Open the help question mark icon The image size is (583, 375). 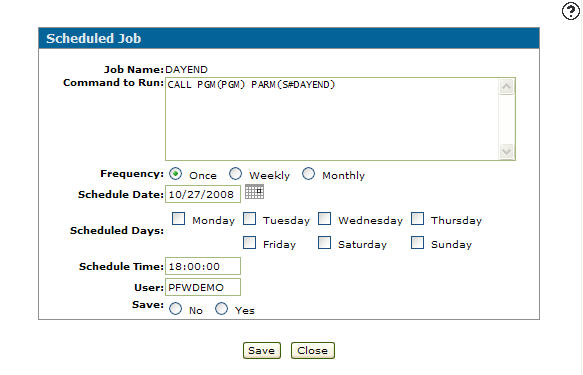[x=571, y=11]
